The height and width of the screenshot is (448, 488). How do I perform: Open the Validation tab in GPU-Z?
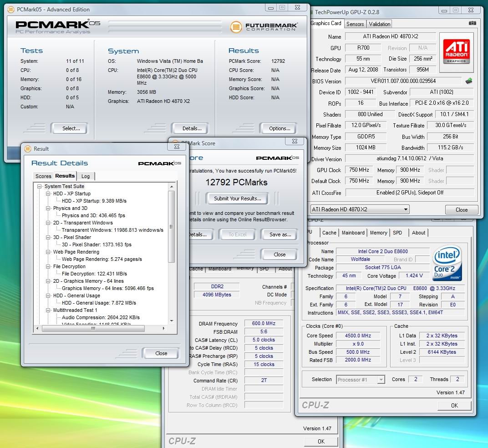pyautogui.click(x=379, y=24)
